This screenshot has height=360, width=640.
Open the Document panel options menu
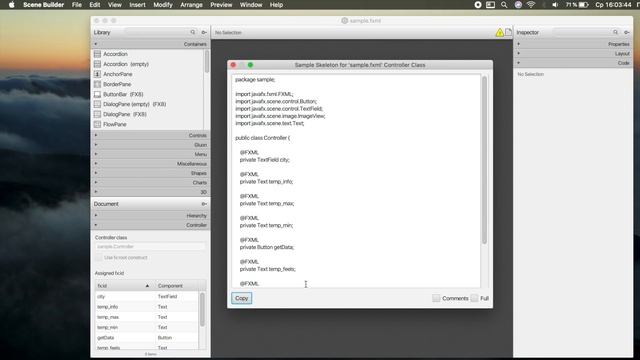(x=204, y=204)
